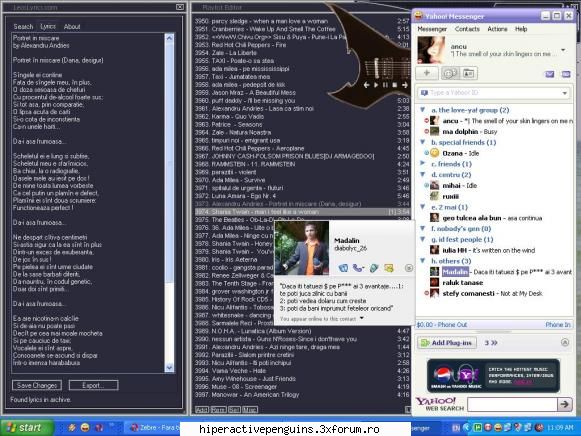Collapse the plug-ins panel round arrow
The width and height of the screenshot is (581, 436).
coord(565,342)
